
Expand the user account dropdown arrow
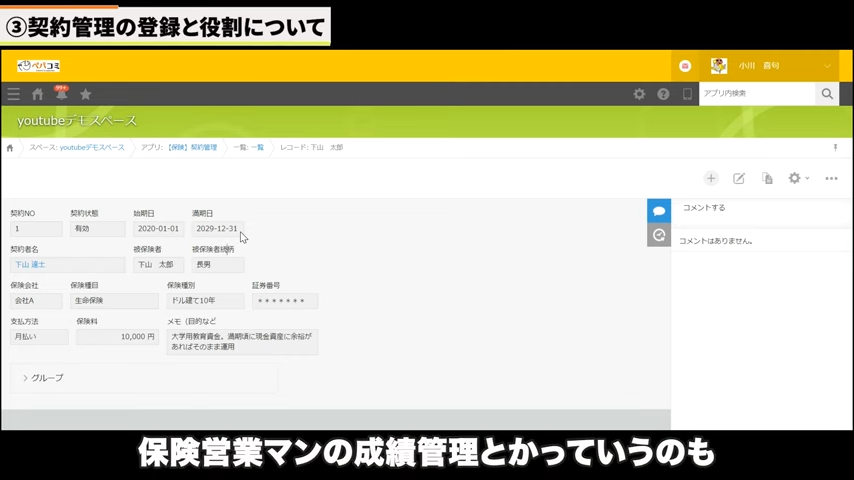point(827,66)
